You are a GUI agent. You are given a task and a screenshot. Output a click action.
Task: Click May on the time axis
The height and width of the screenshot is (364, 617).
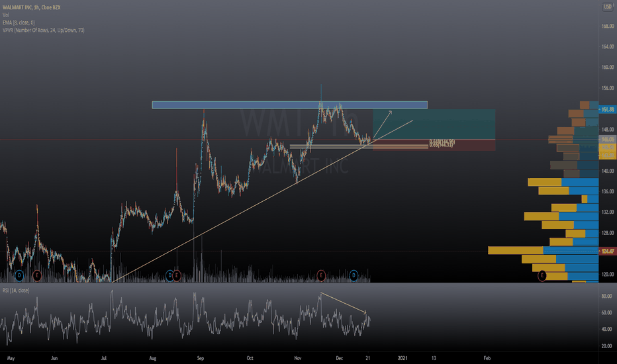point(11,358)
